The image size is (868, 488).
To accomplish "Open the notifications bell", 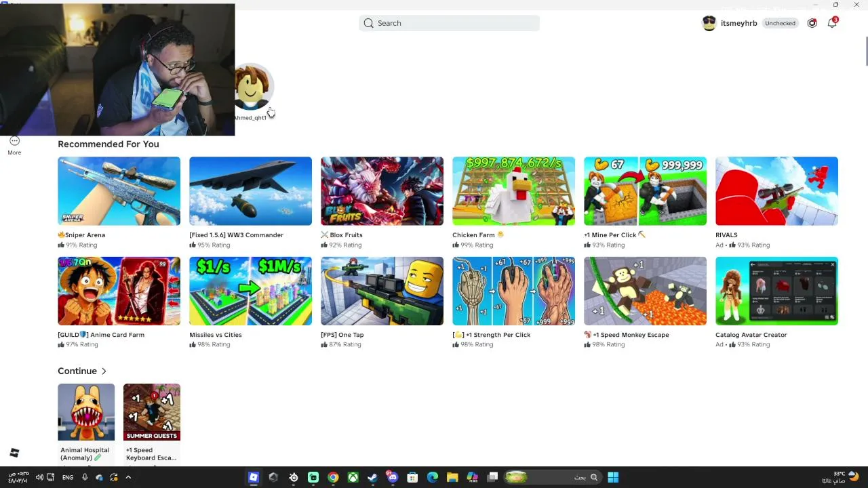I will pyautogui.click(x=832, y=22).
